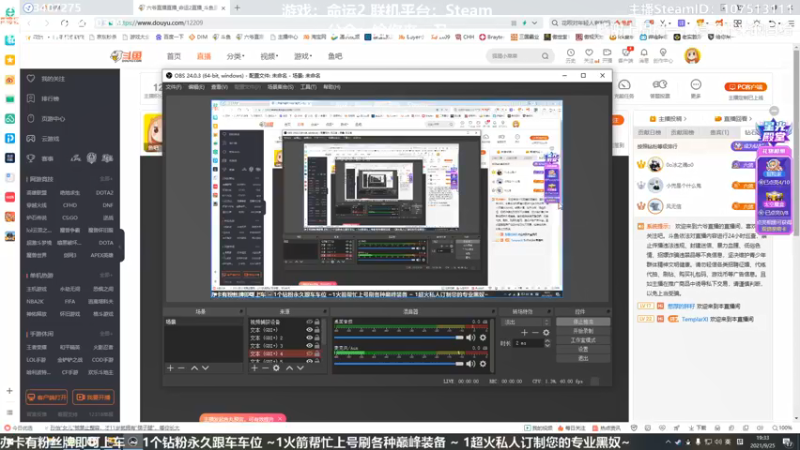This screenshot has width=800, height=450.
Task: Open OBS 帮助(H) menu
Action: coord(332,87)
